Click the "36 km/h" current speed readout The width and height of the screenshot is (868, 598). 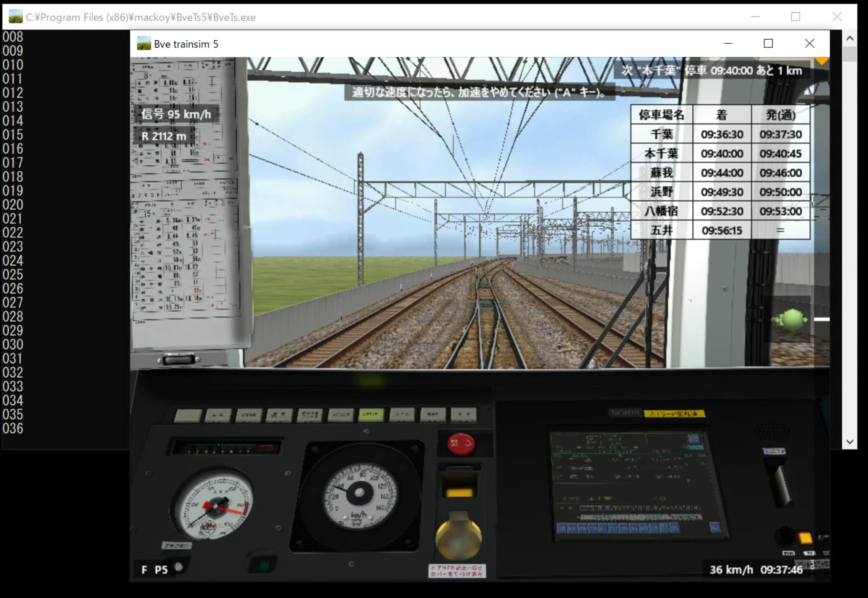click(731, 570)
